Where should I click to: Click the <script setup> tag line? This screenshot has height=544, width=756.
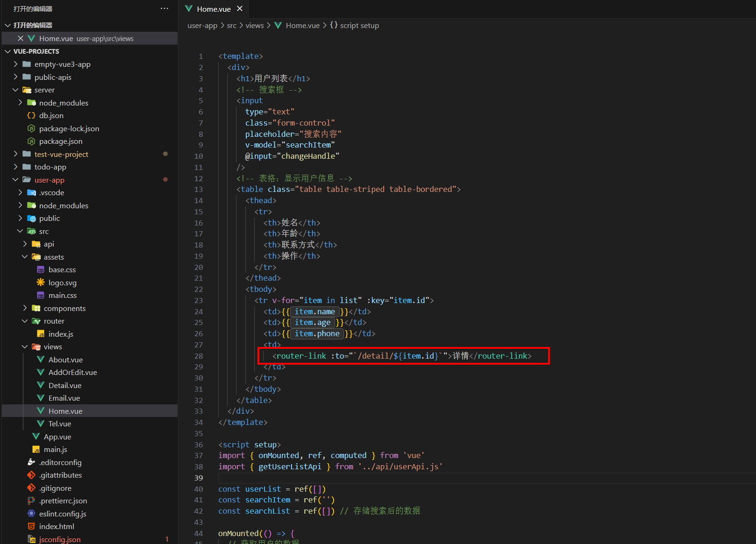point(250,445)
